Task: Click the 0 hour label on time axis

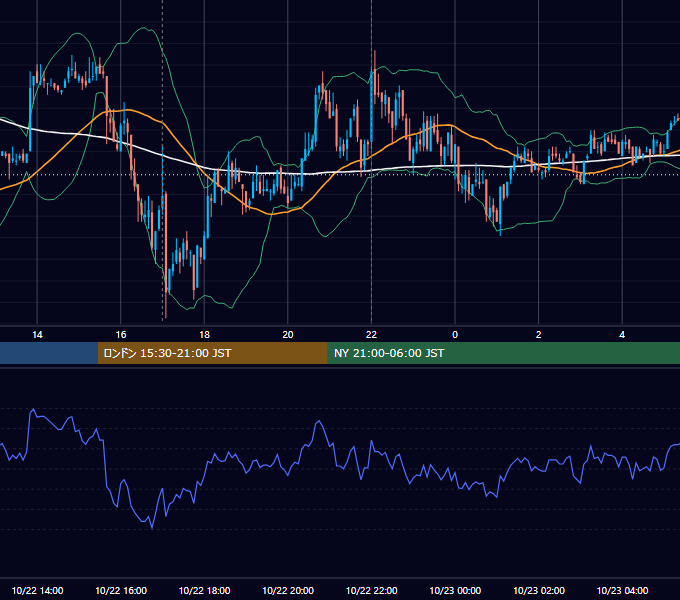Action: [455, 335]
